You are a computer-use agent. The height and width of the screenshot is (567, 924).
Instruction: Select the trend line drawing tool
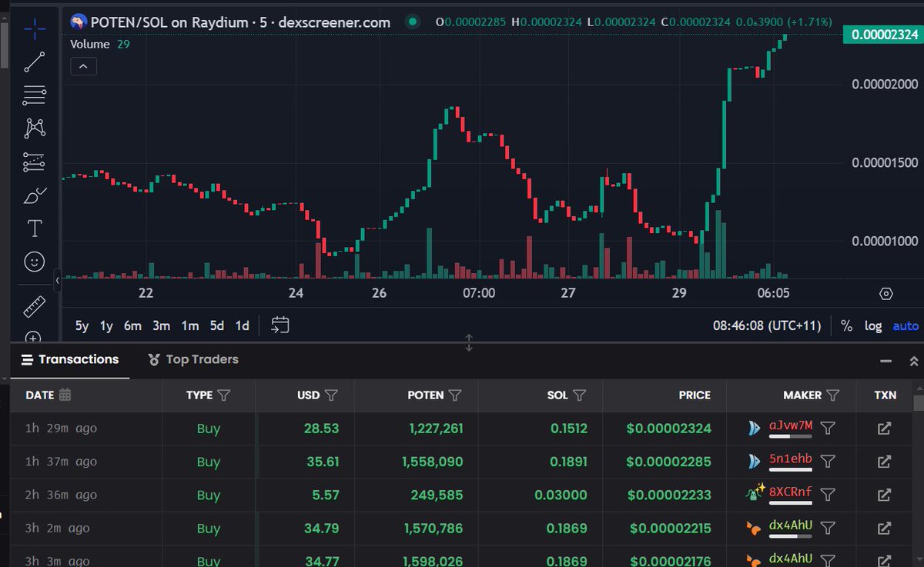[34, 62]
